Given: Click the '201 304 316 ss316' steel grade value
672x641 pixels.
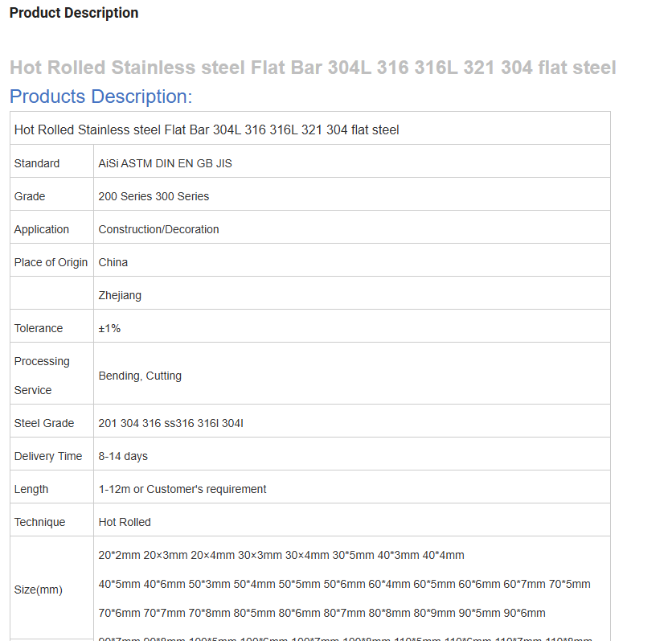Looking at the screenshot, I should [170, 423].
